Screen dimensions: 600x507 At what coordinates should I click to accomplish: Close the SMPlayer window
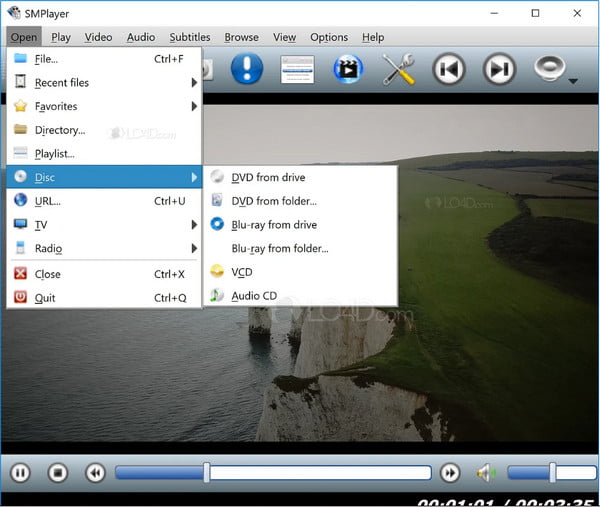(x=577, y=13)
